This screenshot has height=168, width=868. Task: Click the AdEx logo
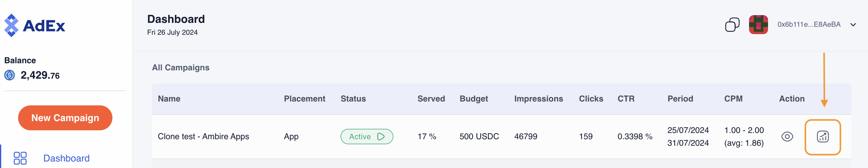click(35, 25)
